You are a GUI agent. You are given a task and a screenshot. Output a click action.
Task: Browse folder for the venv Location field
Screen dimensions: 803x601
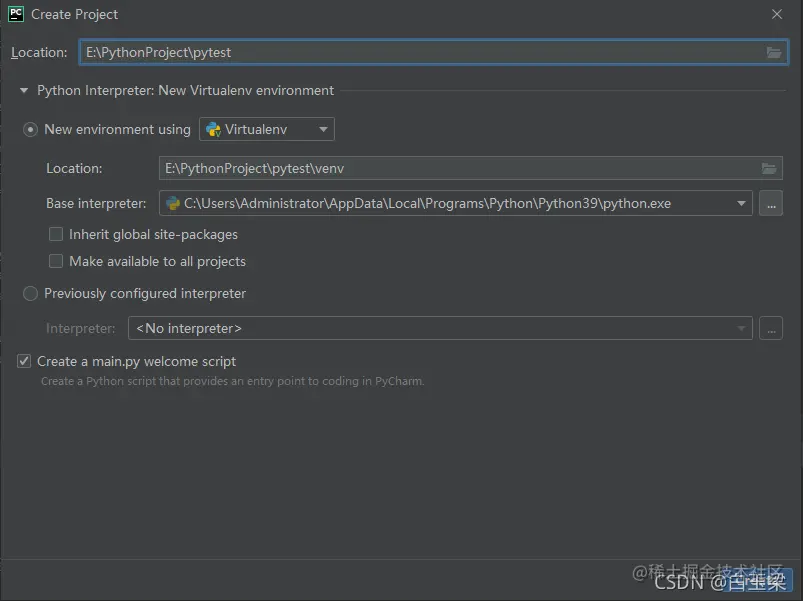click(769, 168)
